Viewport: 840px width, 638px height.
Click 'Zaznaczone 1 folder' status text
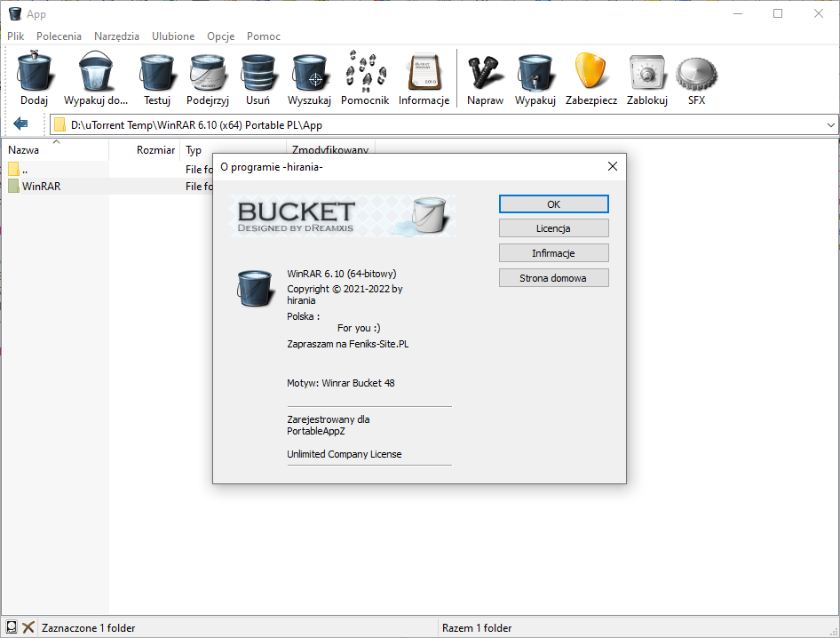[89, 628]
